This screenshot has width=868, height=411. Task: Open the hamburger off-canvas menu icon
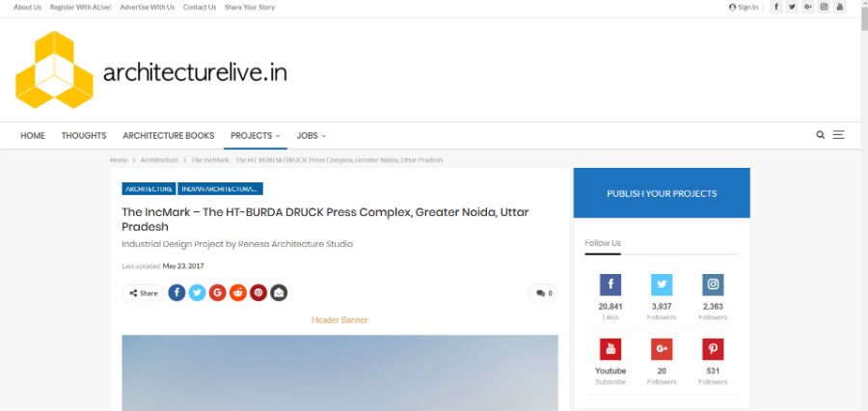pos(839,135)
